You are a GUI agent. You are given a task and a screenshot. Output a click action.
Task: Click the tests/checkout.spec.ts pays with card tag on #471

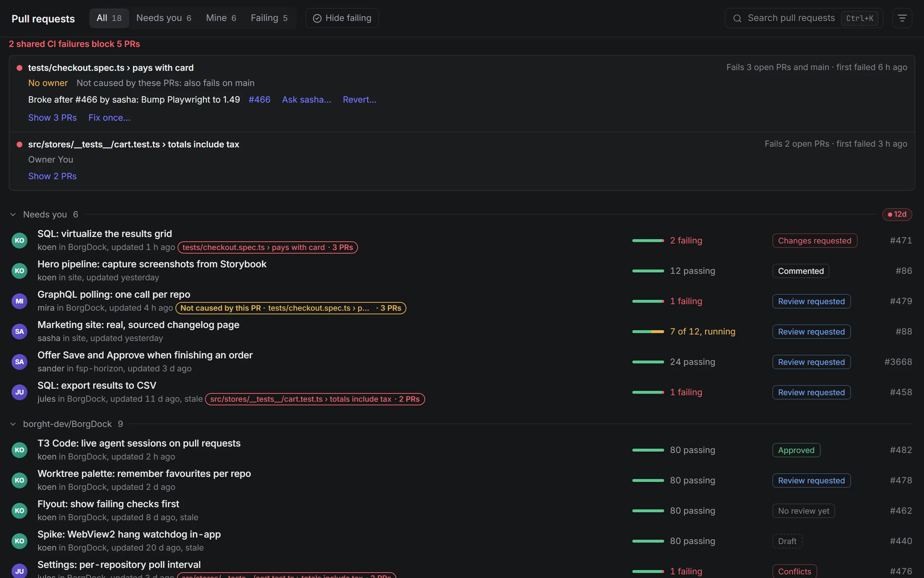tap(268, 247)
